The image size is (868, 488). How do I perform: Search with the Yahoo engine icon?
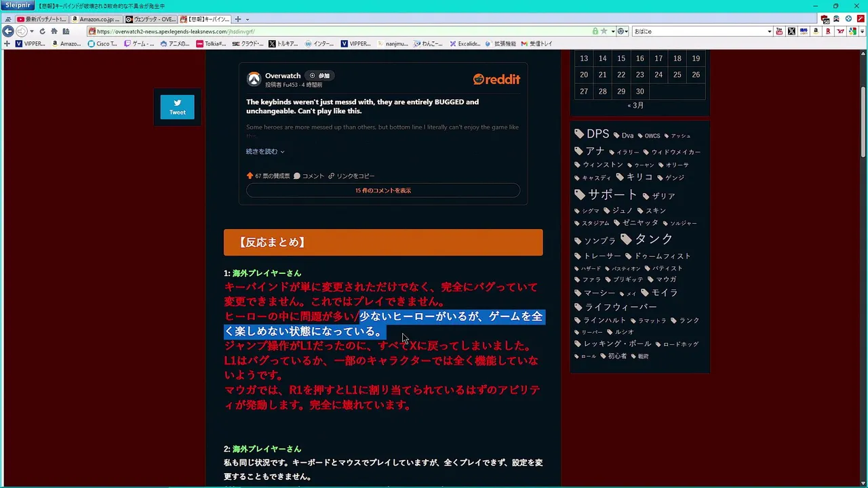click(x=840, y=31)
